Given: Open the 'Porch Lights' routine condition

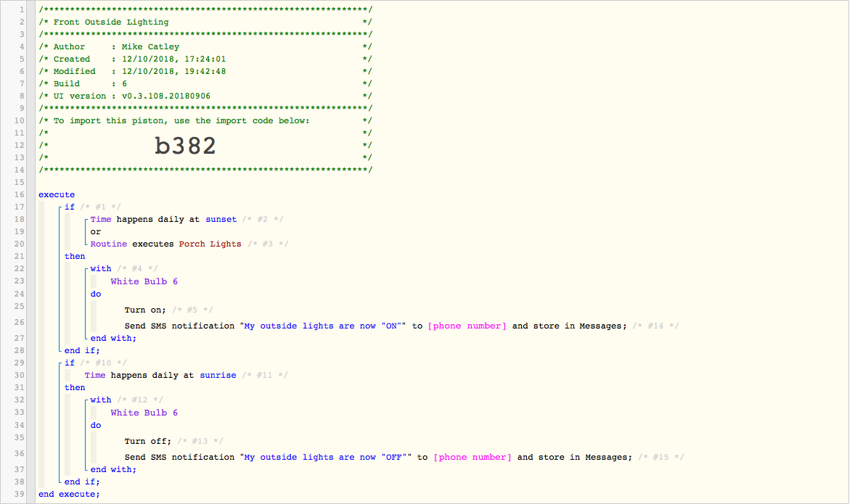Looking at the screenshot, I should click(210, 244).
